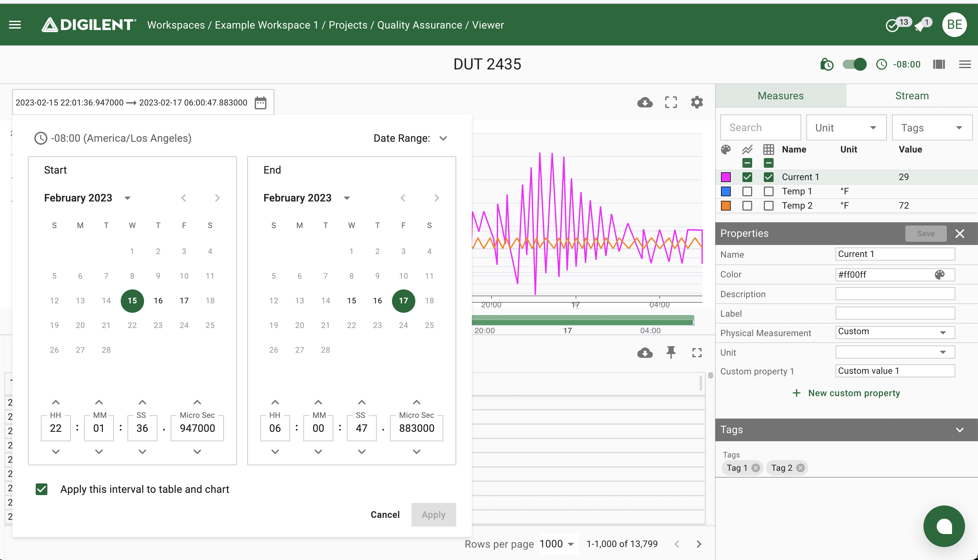Expand table to fullscreen
This screenshot has width=978, height=560.
[x=697, y=353]
